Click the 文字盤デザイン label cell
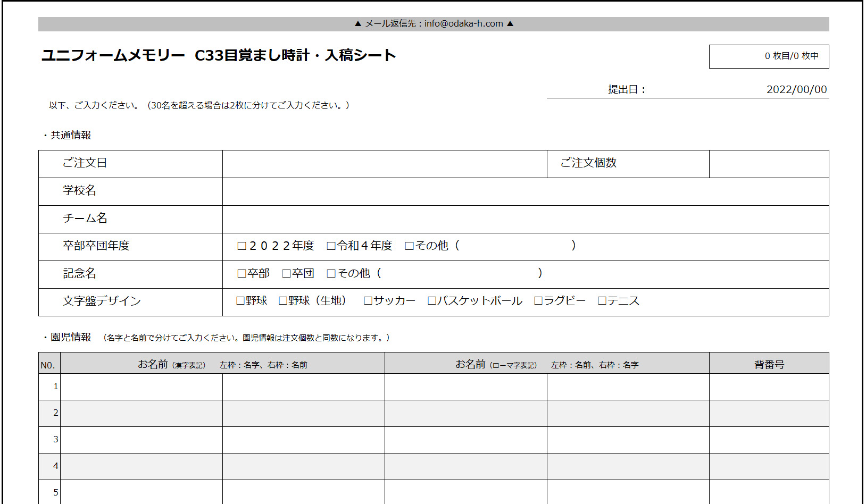The width and height of the screenshot is (866, 504). coord(130,302)
